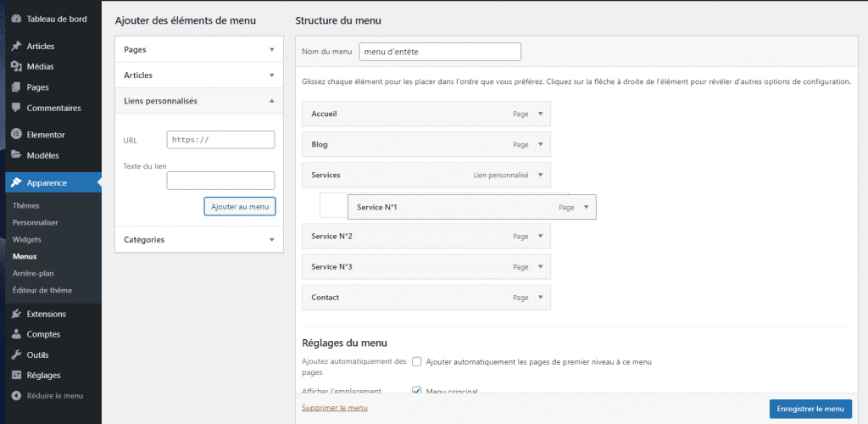The height and width of the screenshot is (424, 868).
Task: Open Personnaliser submenu entry
Action: coord(36,222)
